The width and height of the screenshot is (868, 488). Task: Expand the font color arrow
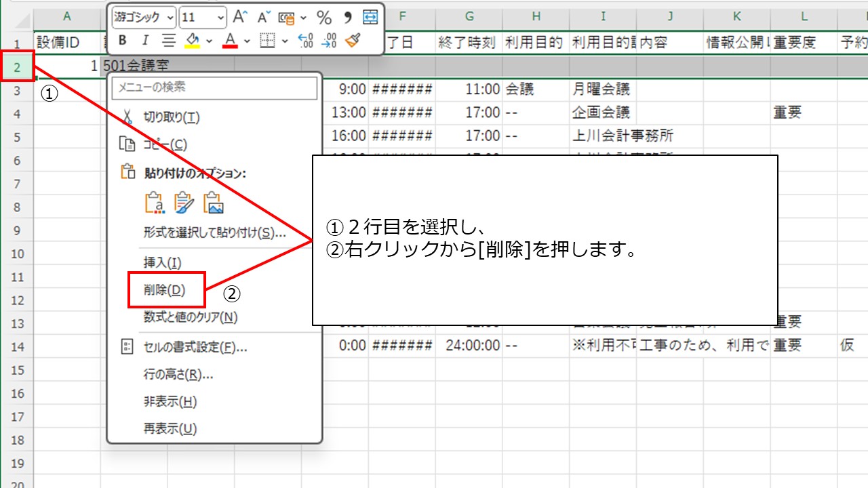coord(247,41)
